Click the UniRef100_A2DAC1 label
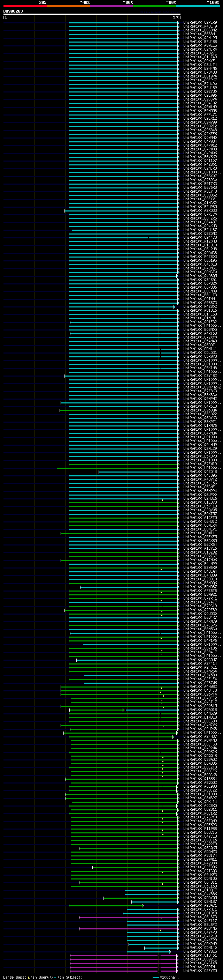 (x=200, y=905)
